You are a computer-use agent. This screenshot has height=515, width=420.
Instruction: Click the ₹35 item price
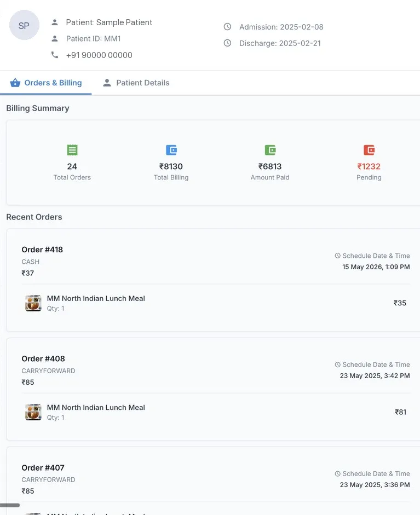400,303
